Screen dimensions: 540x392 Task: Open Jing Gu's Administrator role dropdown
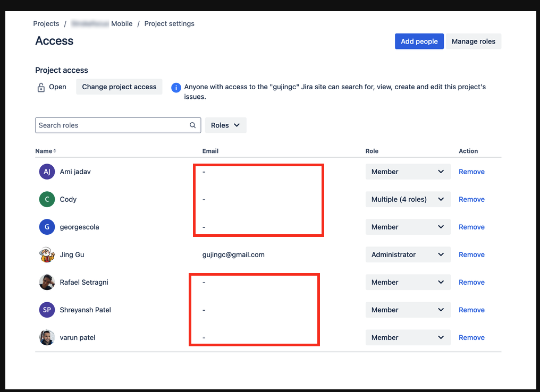[408, 254]
